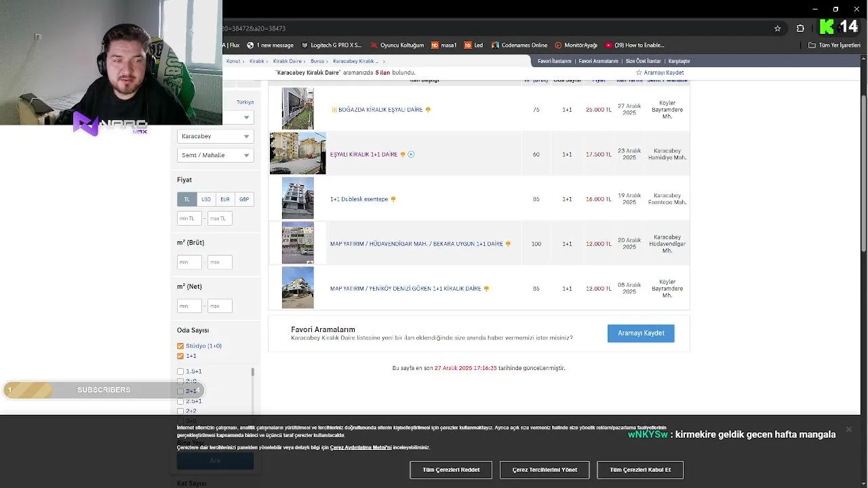Click megaphone icon beside EŞYALI KİRALIK 1+1 DAİRE
Image resolution: width=868 pixels, height=488 pixels.
click(x=403, y=155)
